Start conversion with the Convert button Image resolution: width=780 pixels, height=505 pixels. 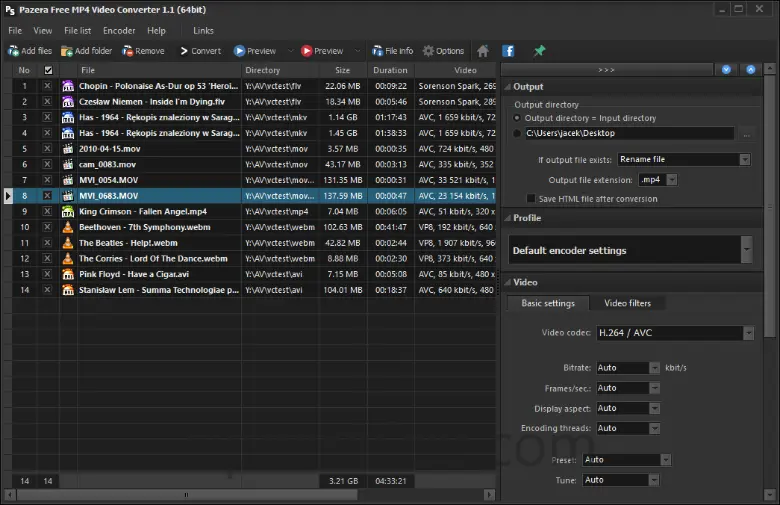[200, 51]
